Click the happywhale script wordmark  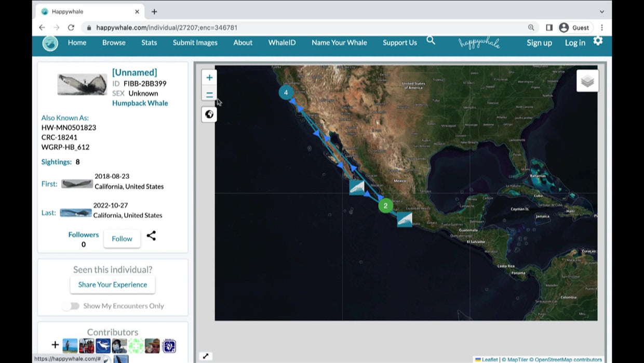479,43
